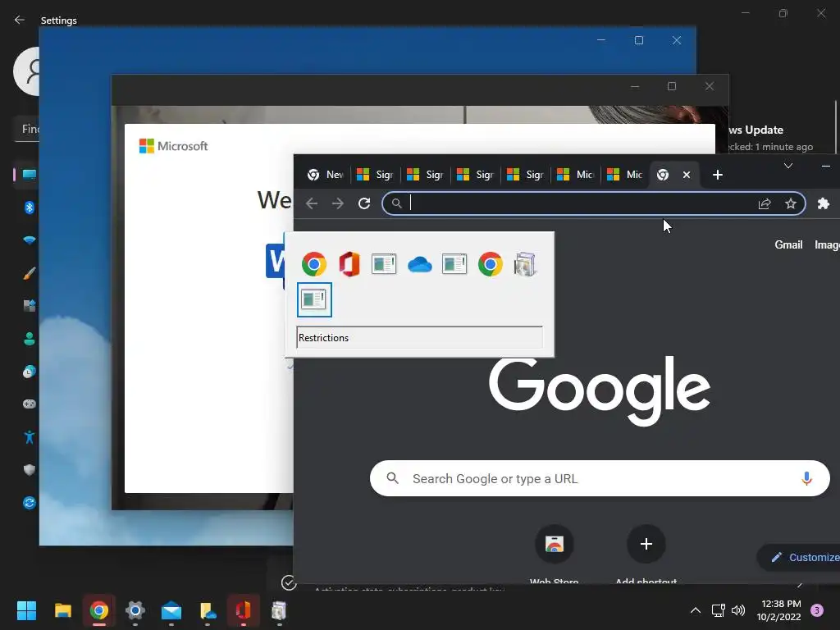Go forward in Chrome's navigation toolbar
840x630 pixels.
pos(337,203)
